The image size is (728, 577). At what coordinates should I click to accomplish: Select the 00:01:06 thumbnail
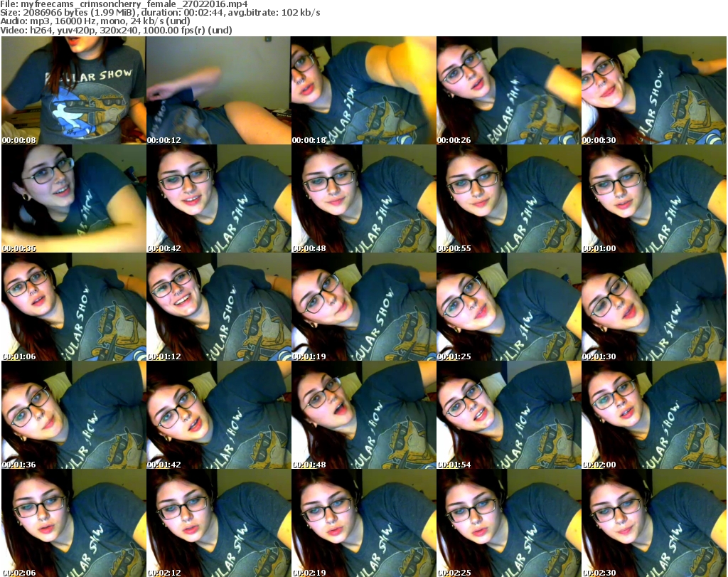pyautogui.click(x=73, y=307)
